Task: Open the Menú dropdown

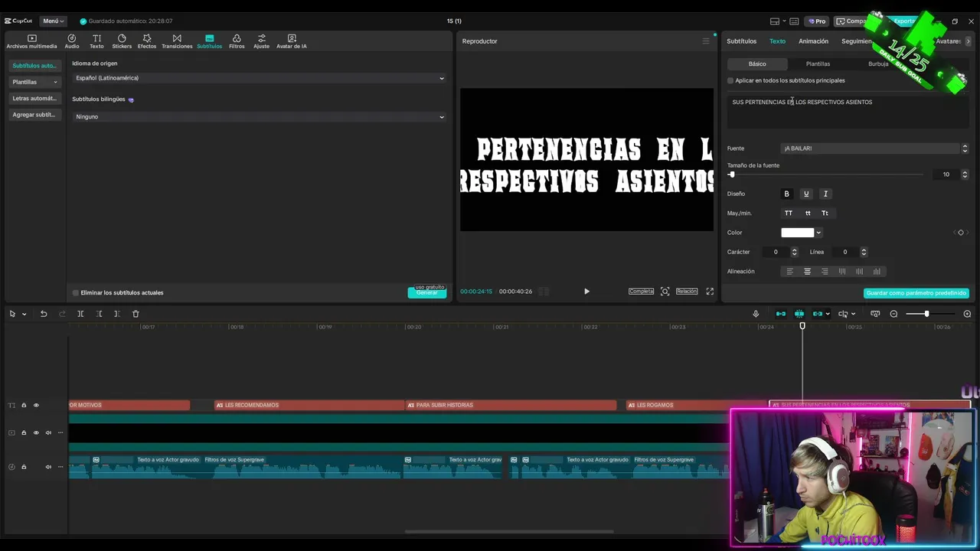Action: click(x=53, y=21)
